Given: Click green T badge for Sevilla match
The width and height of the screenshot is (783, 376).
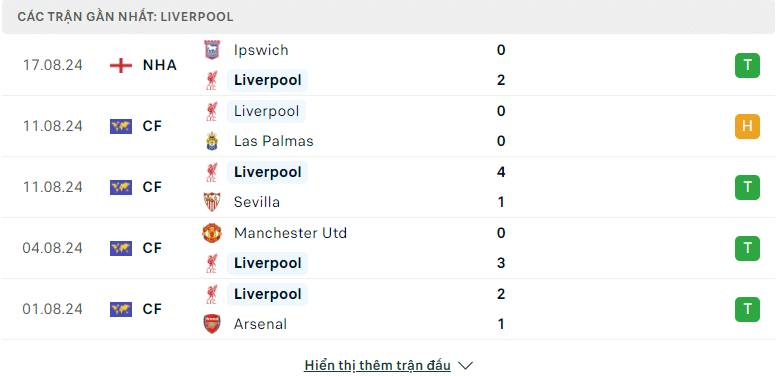Looking at the screenshot, I should pos(747,187).
